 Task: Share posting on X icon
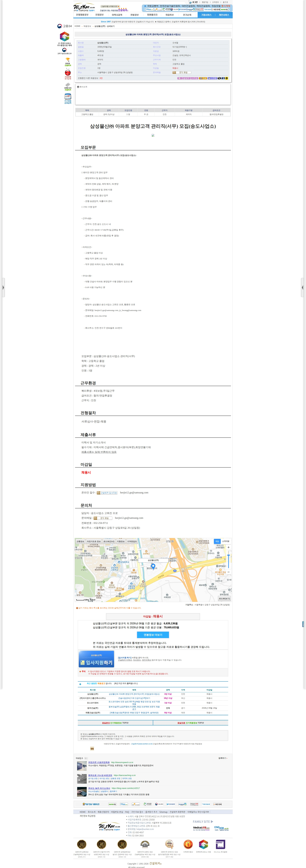pyautogui.click(x=219, y=78)
